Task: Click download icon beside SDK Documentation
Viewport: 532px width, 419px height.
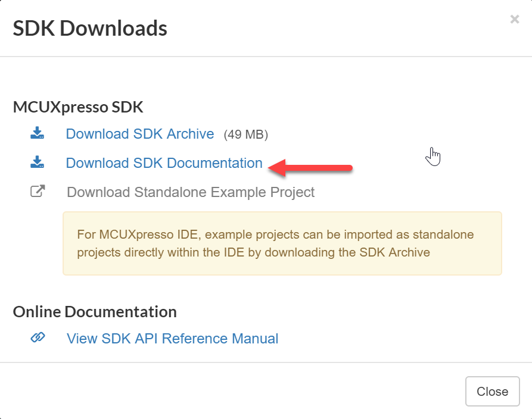Action: pos(38,162)
